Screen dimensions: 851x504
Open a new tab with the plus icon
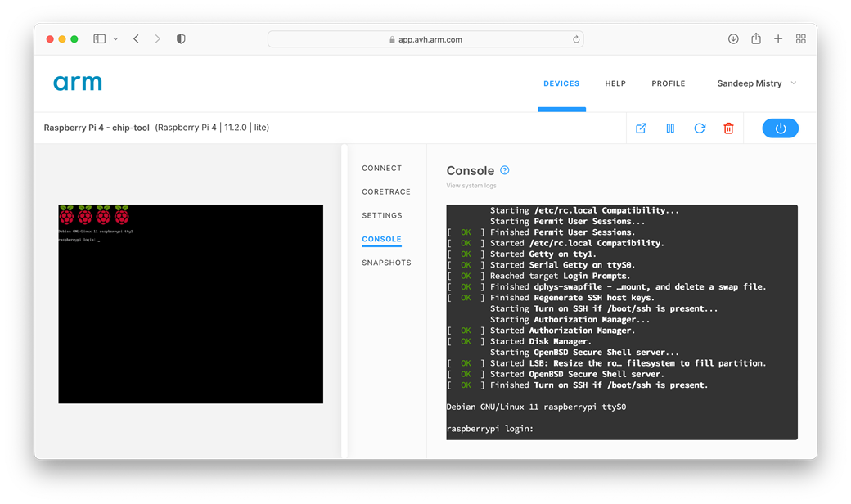point(778,39)
